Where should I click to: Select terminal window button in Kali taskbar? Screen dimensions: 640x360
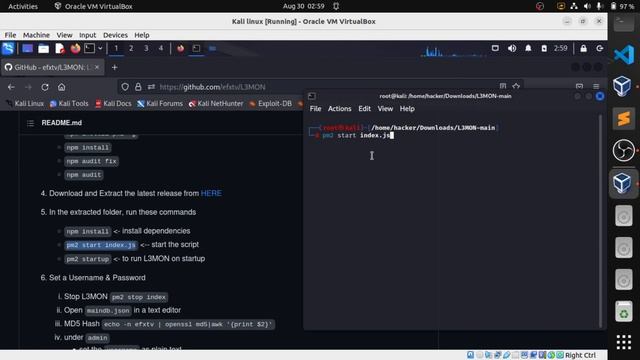(196, 49)
